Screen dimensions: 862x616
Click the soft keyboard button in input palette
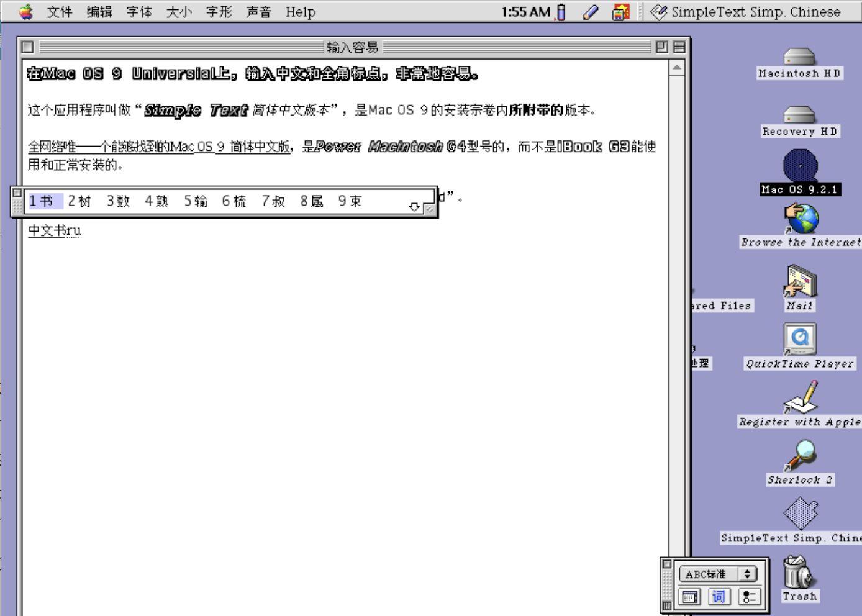point(689,597)
